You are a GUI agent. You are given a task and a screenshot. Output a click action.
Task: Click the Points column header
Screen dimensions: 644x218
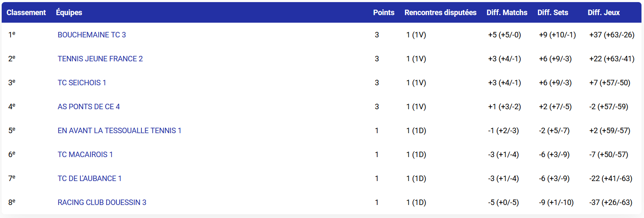point(383,13)
